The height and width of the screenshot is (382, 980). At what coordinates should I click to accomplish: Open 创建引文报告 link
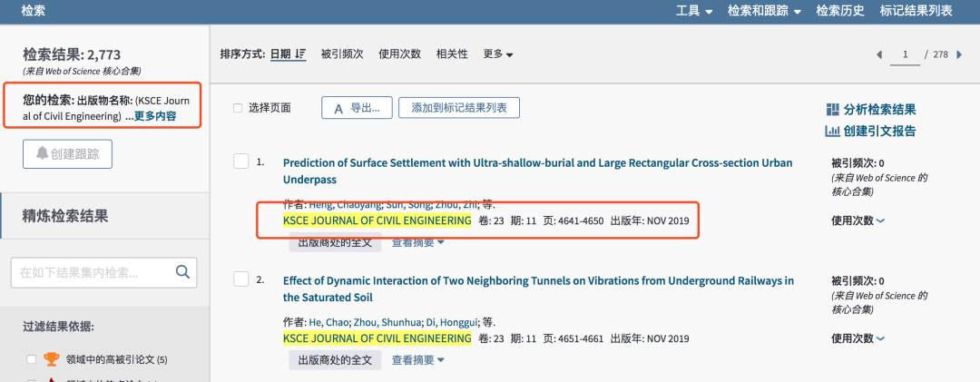pyautogui.click(x=879, y=132)
